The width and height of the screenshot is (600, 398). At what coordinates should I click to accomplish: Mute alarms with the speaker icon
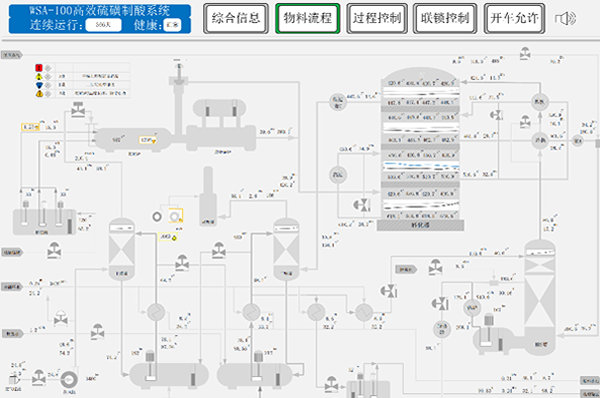pyautogui.click(x=566, y=18)
